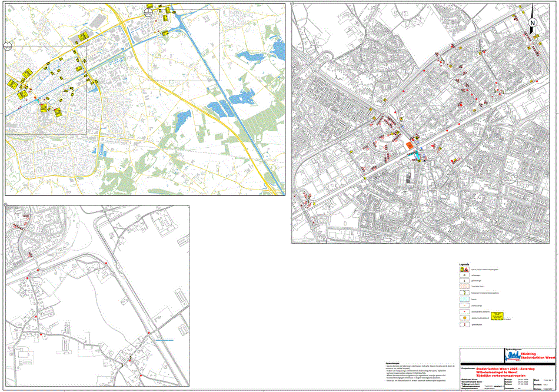The width and height of the screenshot is (559, 392).
Task: Click the light blue bassin legend swatch
Action: [464, 299]
